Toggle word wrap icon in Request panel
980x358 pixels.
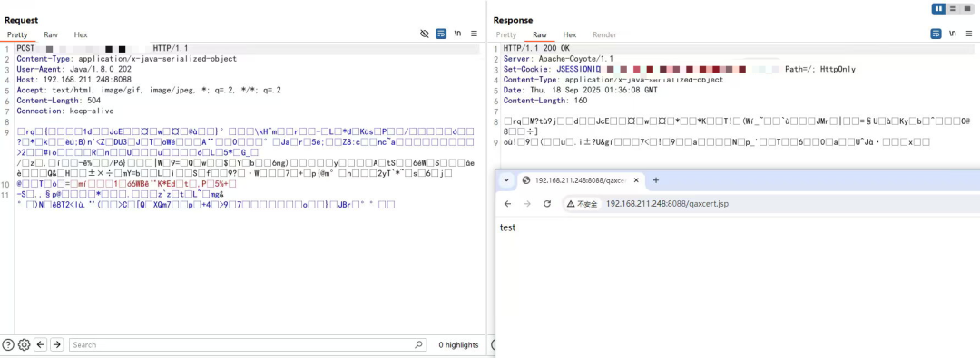click(x=441, y=34)
